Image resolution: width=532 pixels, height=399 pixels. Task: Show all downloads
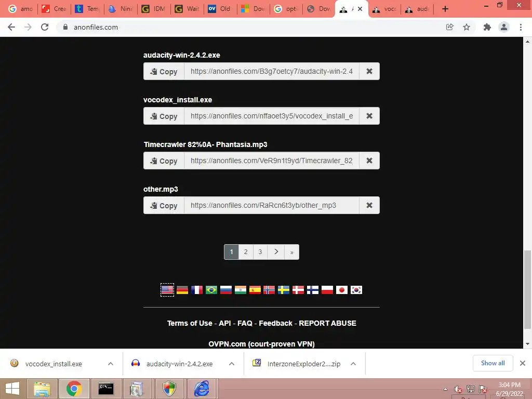[x=493, y=363]
